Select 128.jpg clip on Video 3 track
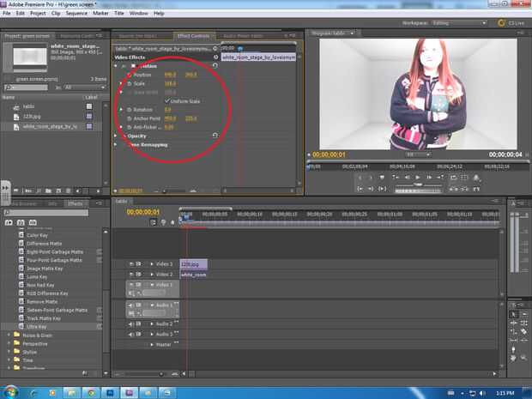This screenshot has width=532, height=399. pos(193,264)
